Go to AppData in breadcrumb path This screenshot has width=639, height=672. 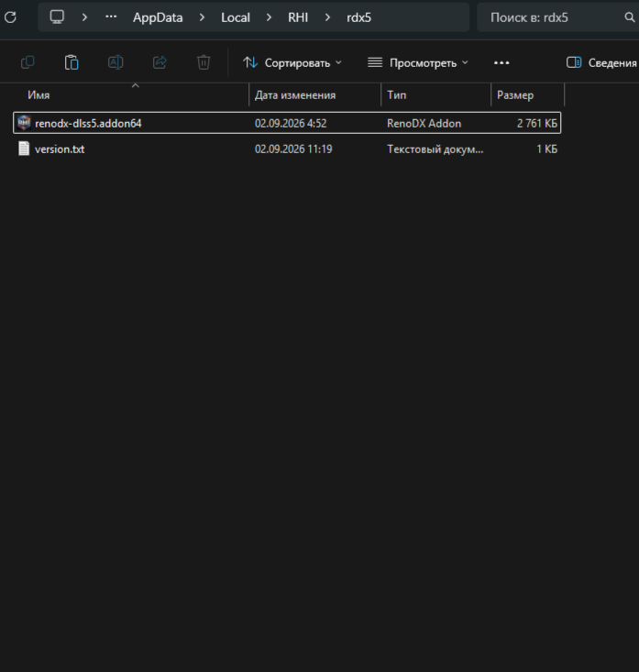pyautogui.click(x=158, y=17)
